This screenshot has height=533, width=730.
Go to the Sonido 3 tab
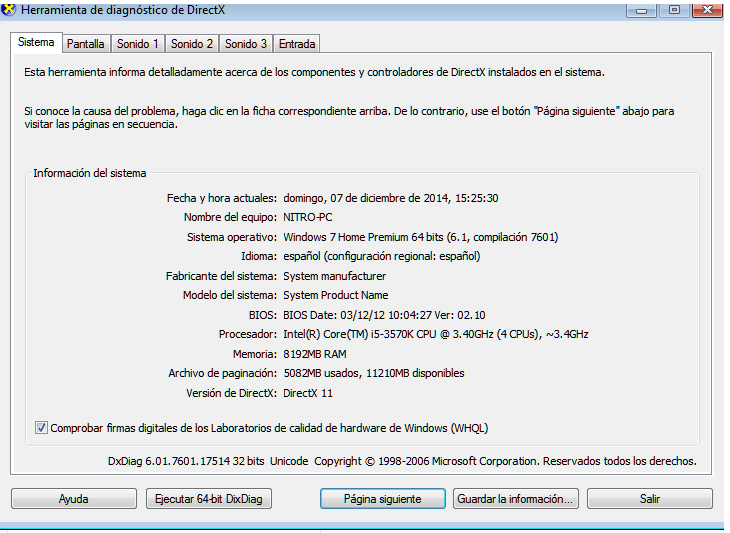pos(245,44)
